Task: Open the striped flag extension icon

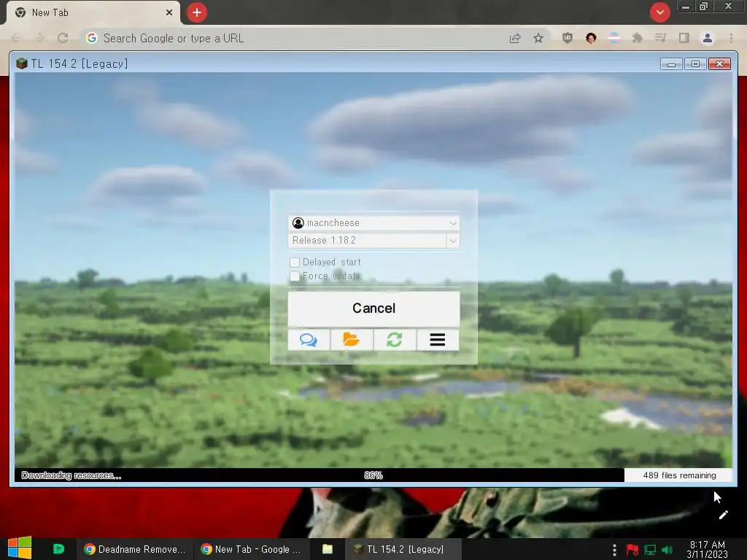Action: [614, 38]
